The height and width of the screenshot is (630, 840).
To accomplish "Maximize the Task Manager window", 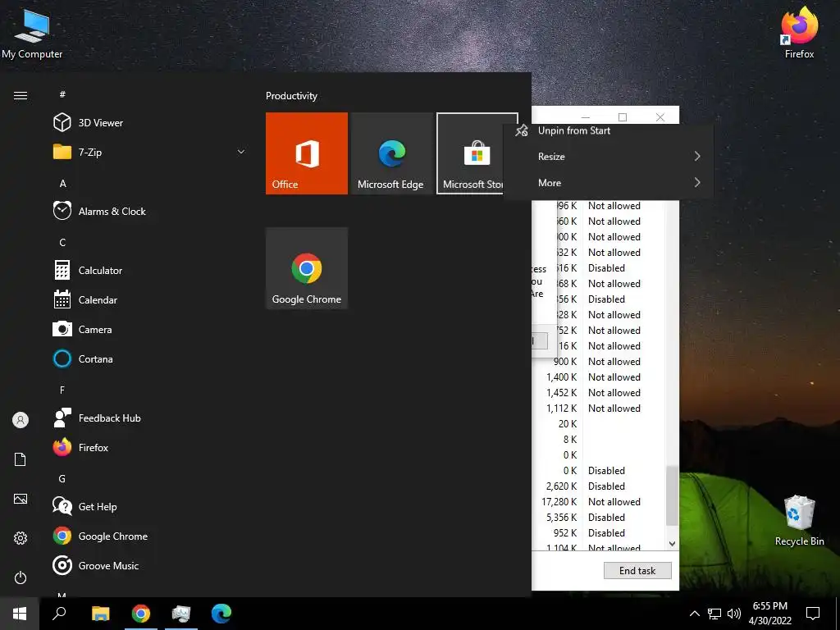I will tap(623, 116).
